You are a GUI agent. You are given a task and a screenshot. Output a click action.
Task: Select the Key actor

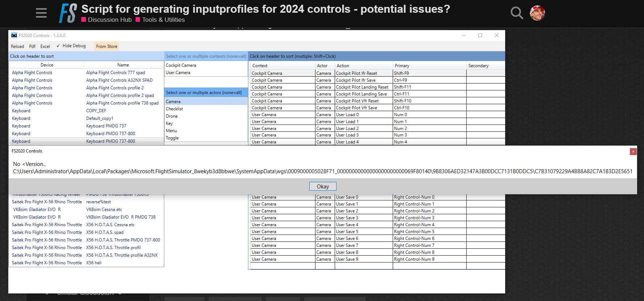tap(206, 123)
